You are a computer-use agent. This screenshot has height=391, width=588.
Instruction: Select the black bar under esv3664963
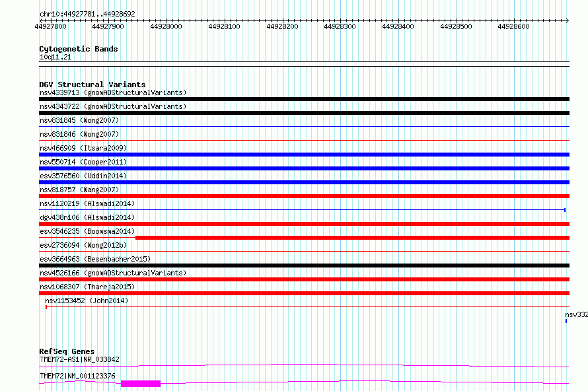tap(304, 266)
